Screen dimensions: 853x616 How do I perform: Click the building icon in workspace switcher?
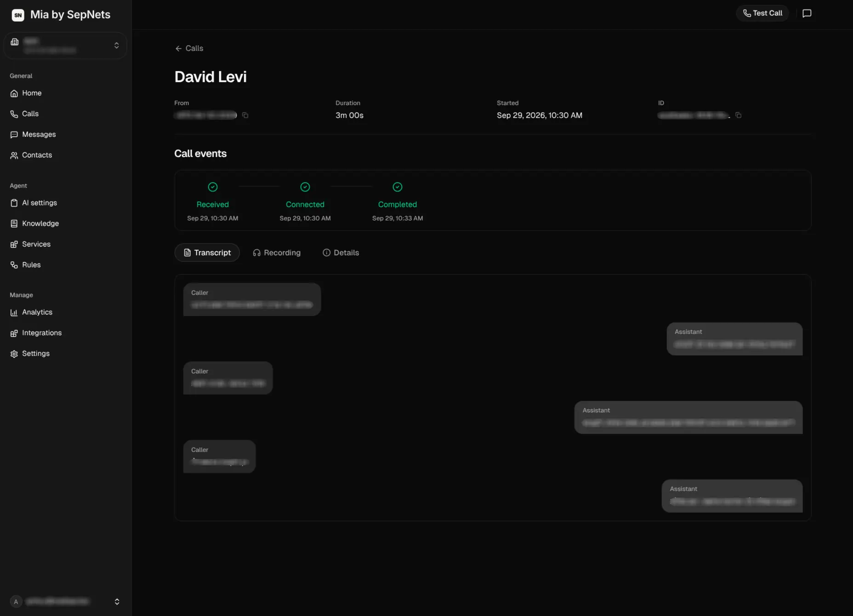[15, 42]
